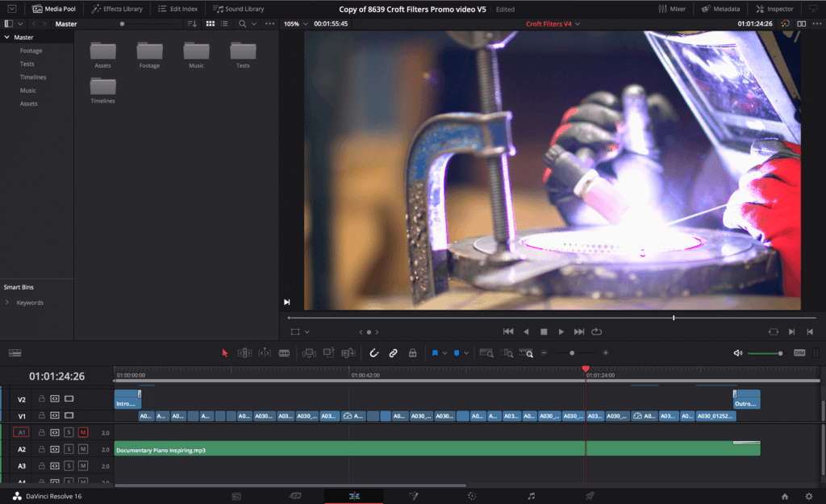
Task: Mute the monitor volume speaker icon
Action: coord(738,353)
